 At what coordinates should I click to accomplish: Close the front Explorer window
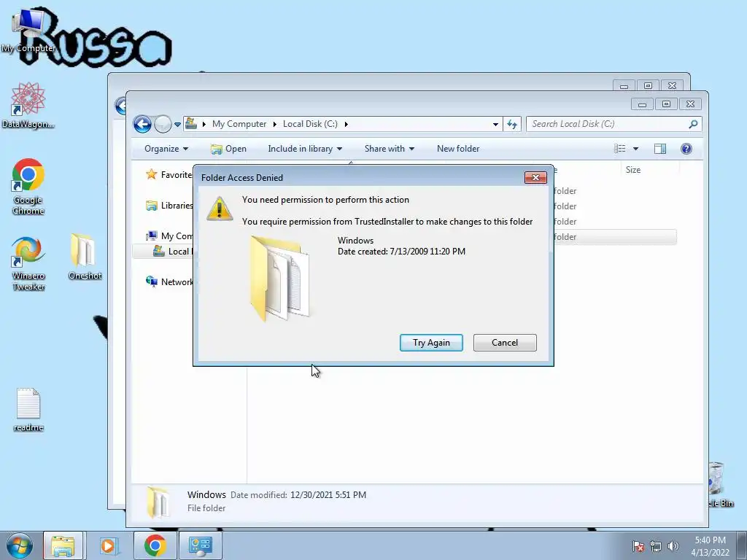(x=690, y=104)
